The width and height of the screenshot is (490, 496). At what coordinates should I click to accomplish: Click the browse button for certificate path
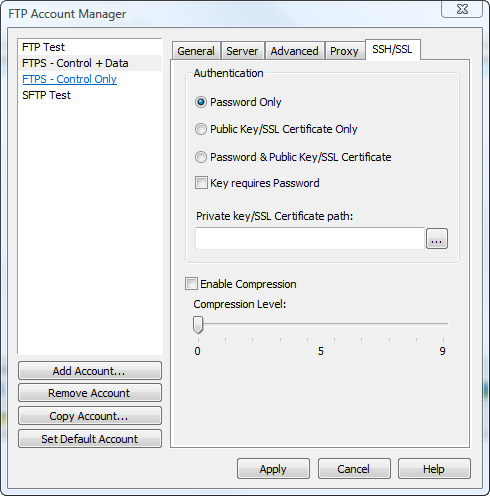[x=437, y=239]
